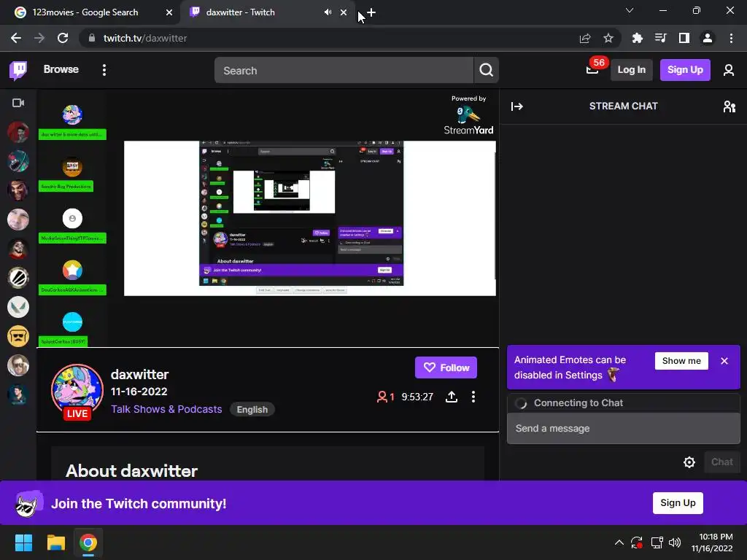Open media controls icon in Chrome toolbar
Screen dimensions: 747x560
tap(660, 38)
